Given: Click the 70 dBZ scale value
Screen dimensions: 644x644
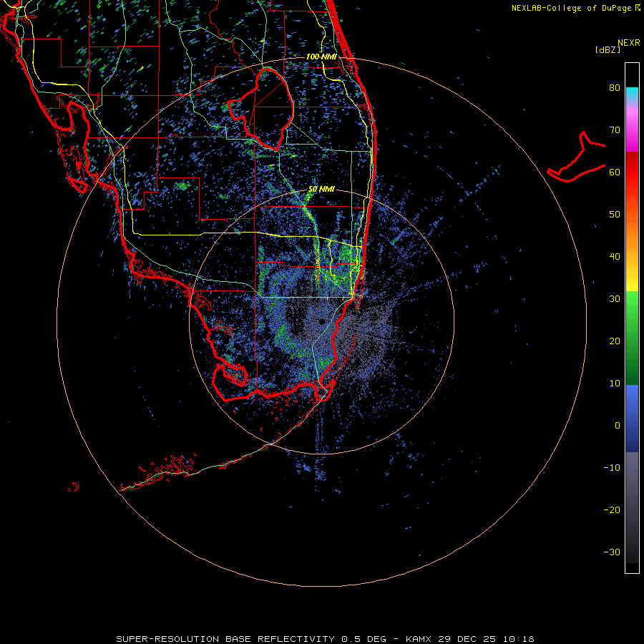Looking at the screenshot, I should [x=615, y=130].
